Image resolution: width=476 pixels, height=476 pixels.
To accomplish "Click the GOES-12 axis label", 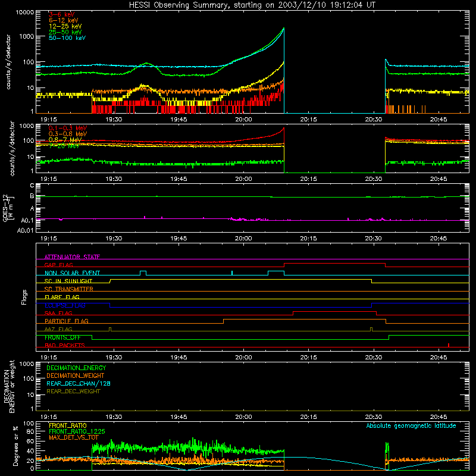I will coord(8,208).
